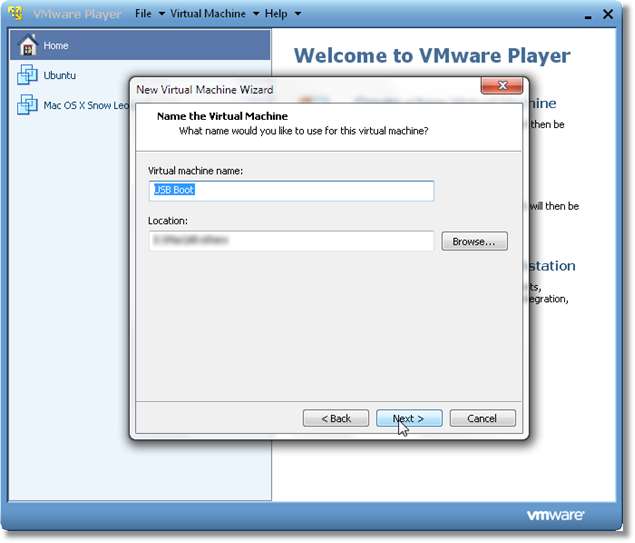Minimize the VMware Player window
635x543 pixels.
click(588, 16)
